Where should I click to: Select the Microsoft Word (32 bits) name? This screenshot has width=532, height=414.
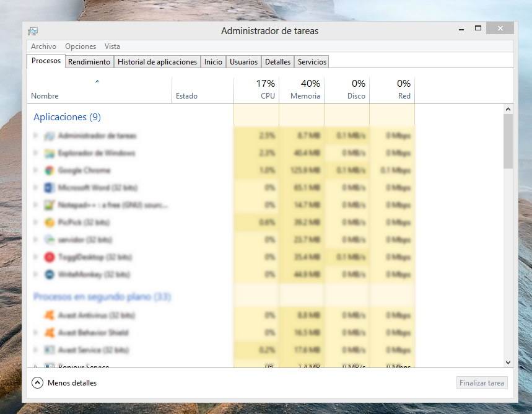coord(98,188)
